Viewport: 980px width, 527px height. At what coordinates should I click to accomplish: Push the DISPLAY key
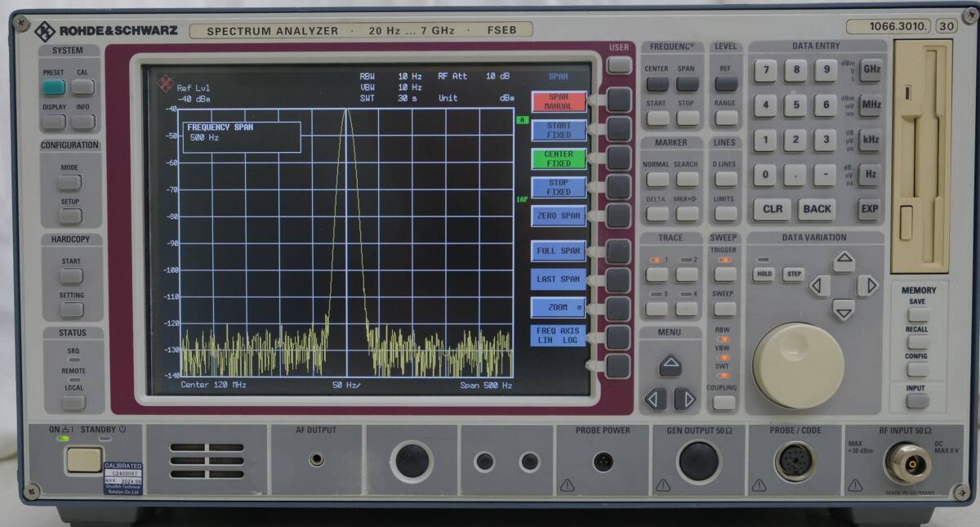[x=54, y=121]
